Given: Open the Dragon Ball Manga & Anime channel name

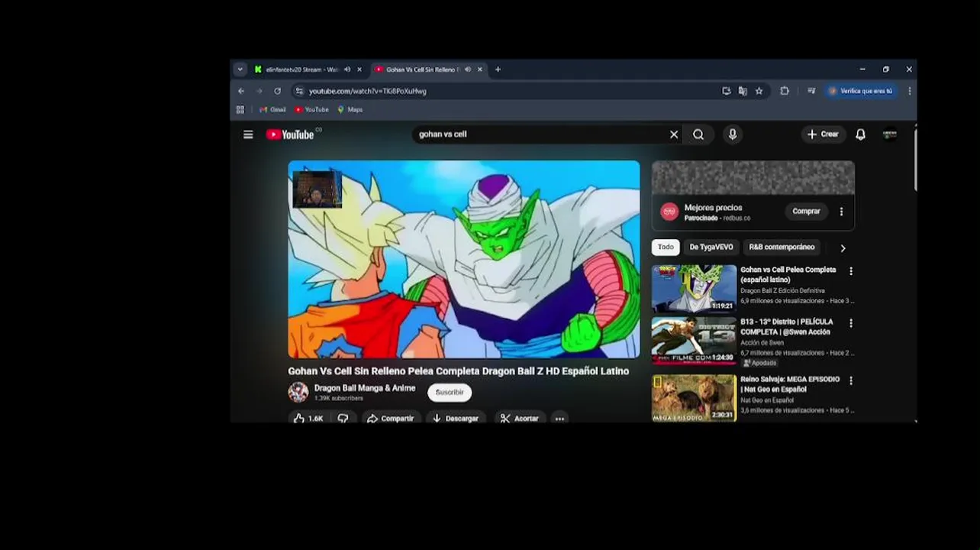Looking at the screenshot, I should (x=365, y=388).
